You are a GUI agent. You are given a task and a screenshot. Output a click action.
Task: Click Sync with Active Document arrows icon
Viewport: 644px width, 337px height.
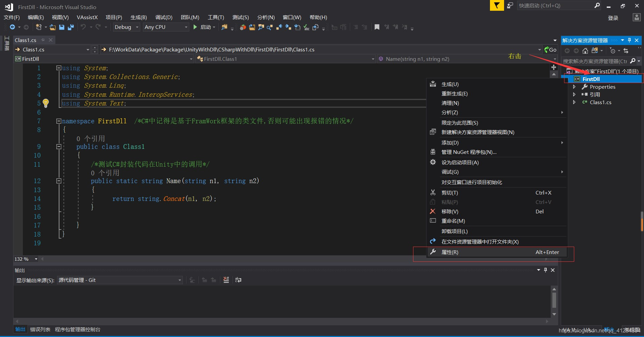[x=626, y=51]
